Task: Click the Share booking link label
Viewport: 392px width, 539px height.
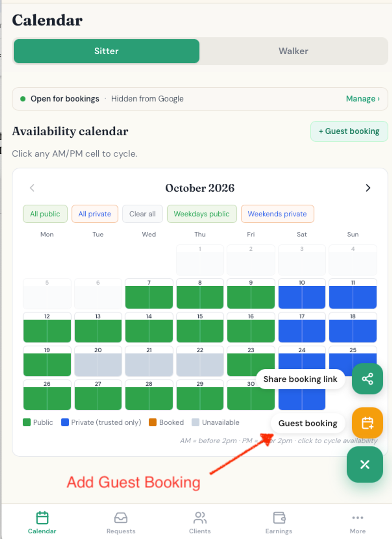Action: pyautogui.click(x=300, y=379)
